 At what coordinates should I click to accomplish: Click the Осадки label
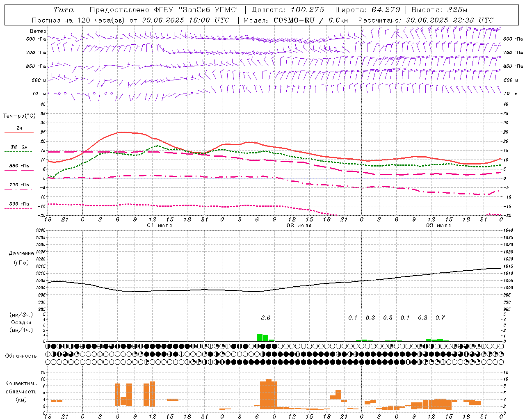click(x=21, y=322)
